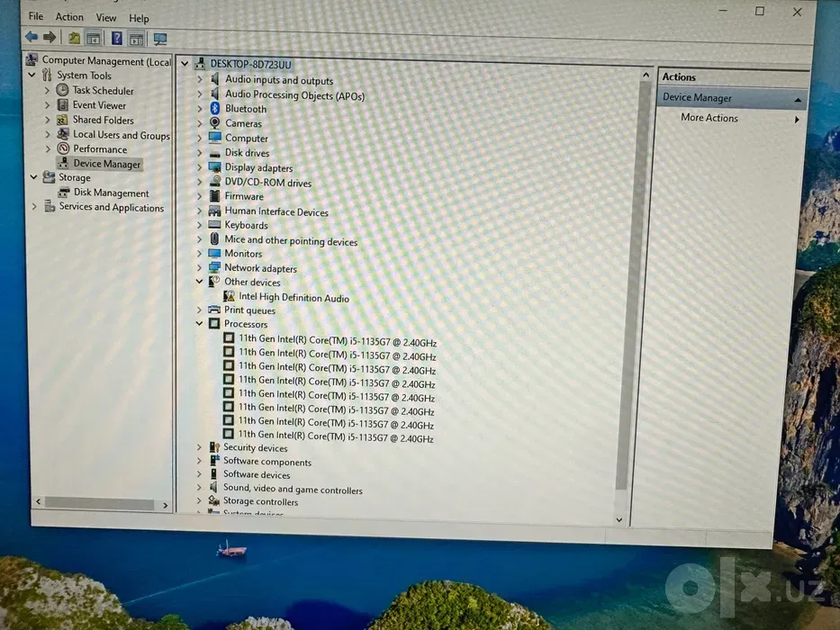Open More Actions in the Actions pane
The width and height of the screenshot is (840, 630).
point(709,117)
